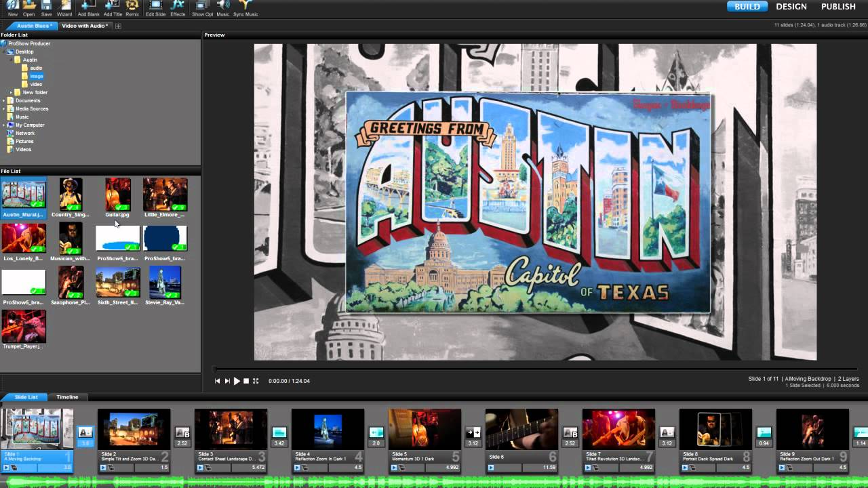
Task: Switch to the DESIGN workspace
Action: pos(791,6)
